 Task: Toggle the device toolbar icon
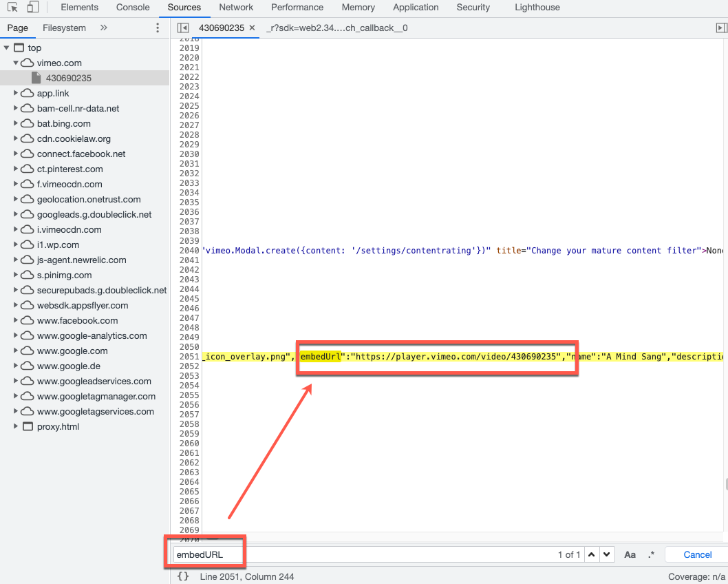[32, 8]
